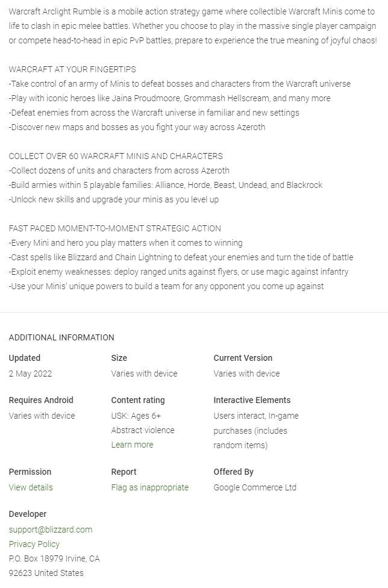Click the WARCRAFT AT YOUR FINGERTIPS heading
The image size is (388, 588).
tap(72, 69)
